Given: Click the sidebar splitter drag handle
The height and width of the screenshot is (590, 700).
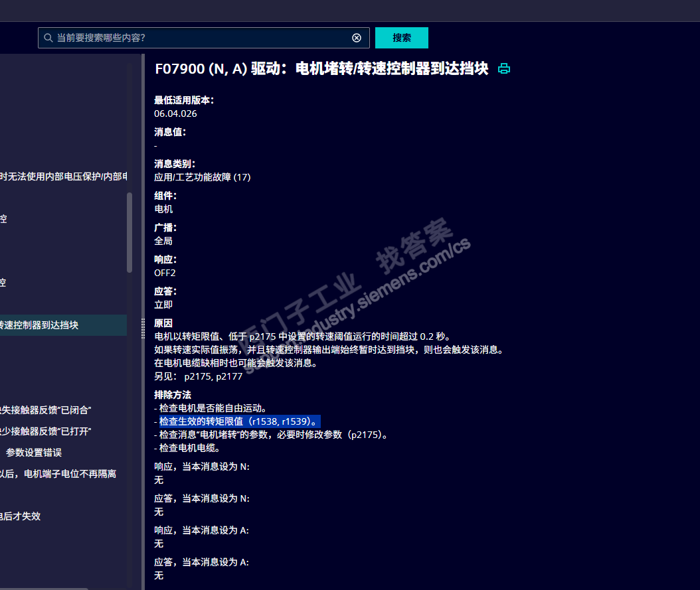Looking at the screenshot, I should [143, 329].
